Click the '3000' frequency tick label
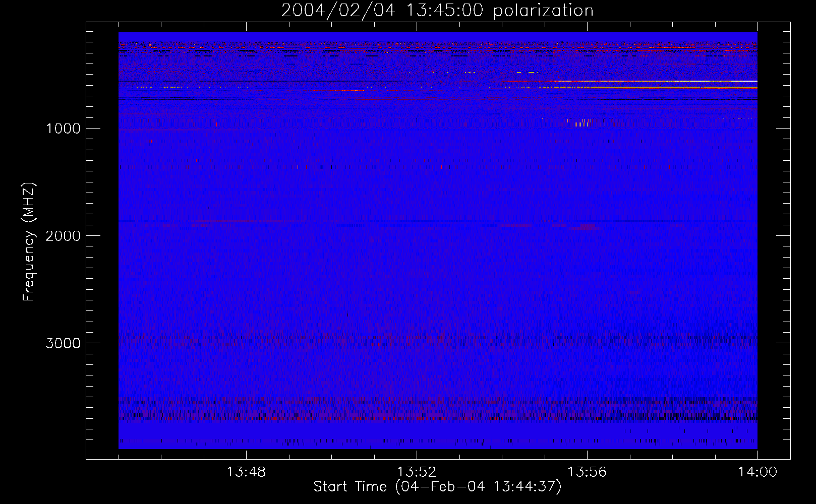The image size is (816, 504). coord(63,343)
